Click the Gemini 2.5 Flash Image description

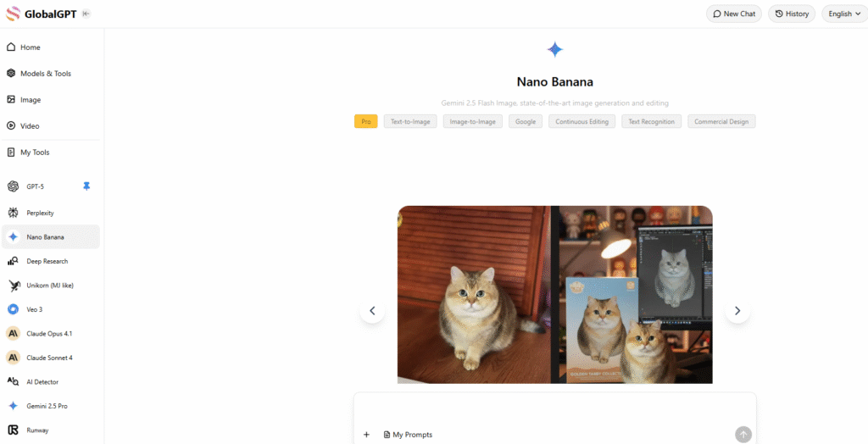pos(554,103)
